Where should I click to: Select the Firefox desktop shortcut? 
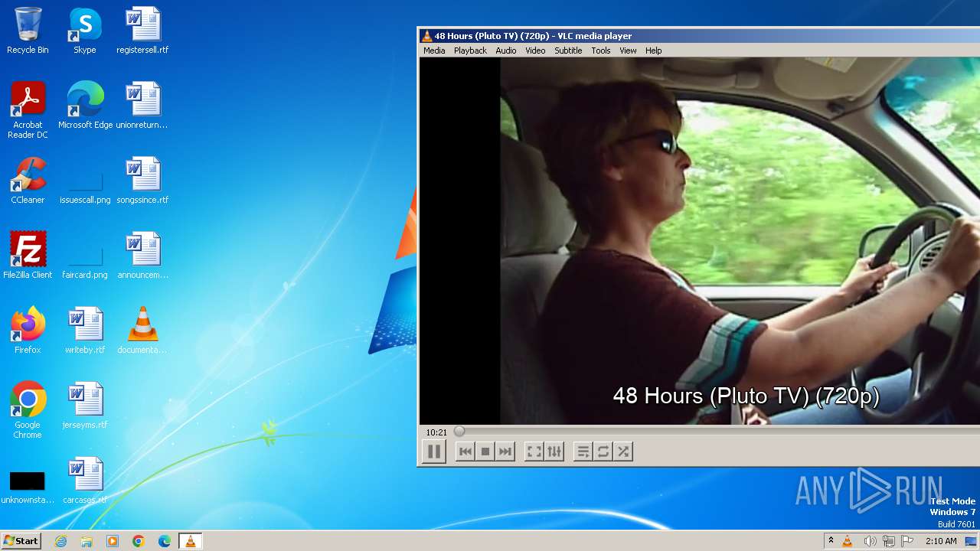[28, 331]
